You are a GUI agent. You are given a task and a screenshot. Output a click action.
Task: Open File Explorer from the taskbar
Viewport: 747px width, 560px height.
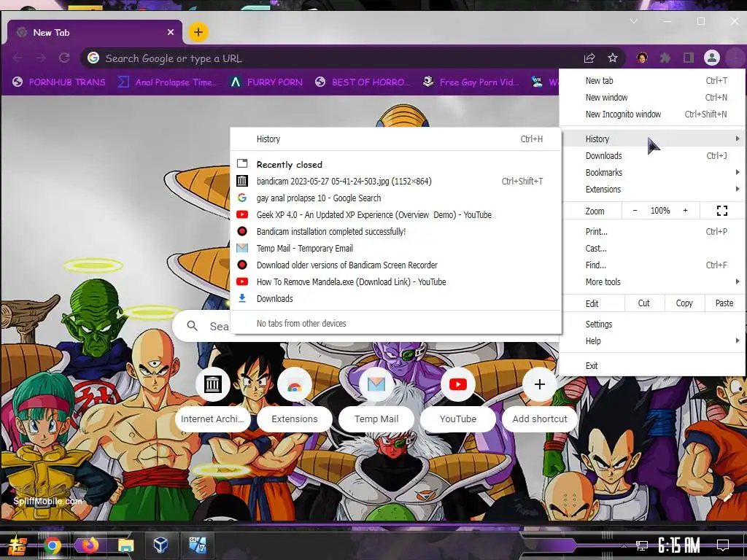click(x=125, y=545)
